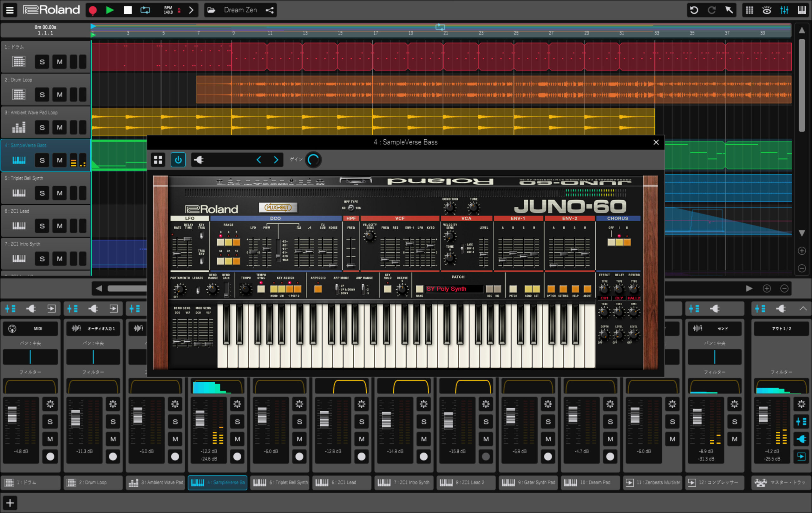Click the ABOUT button on JUNO-60
Screen dimensions: 812x513
point(587,289)
